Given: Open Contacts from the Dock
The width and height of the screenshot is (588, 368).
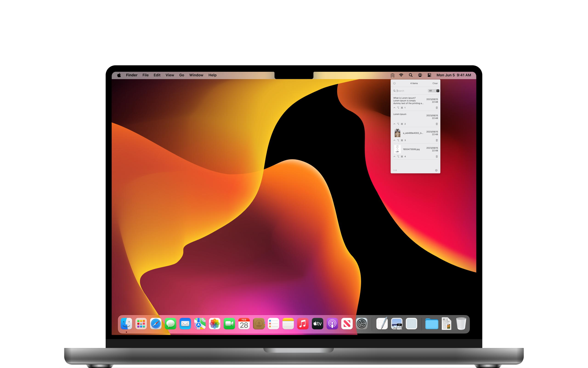Looking at the screenshot, I should pos(259,324).
